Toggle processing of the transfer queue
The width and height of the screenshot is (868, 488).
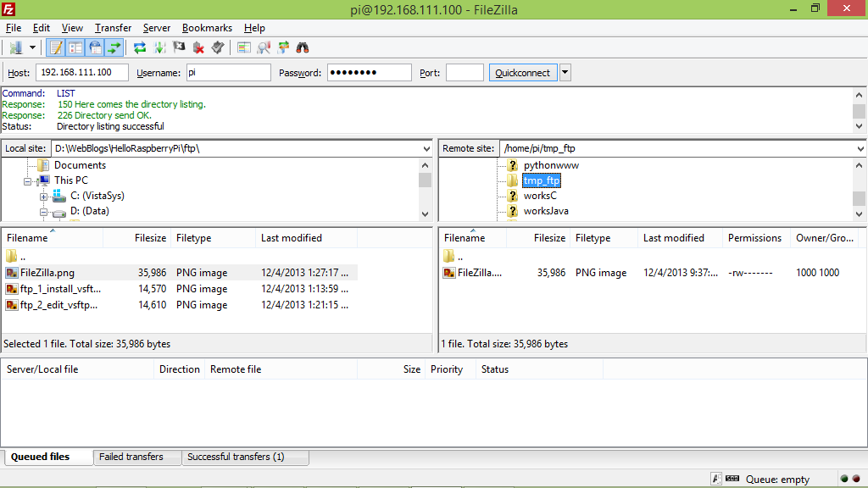tap(159, 47)
